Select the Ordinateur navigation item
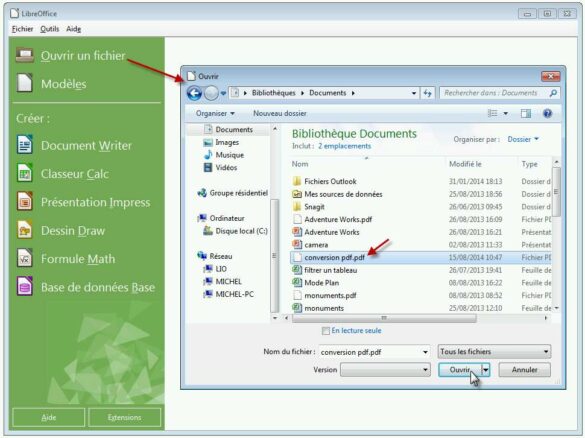This screenshot has width=585, height=438. (227, 218)
